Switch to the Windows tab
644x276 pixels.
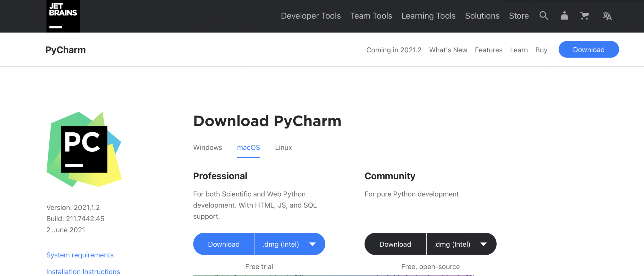coord(208,148)
